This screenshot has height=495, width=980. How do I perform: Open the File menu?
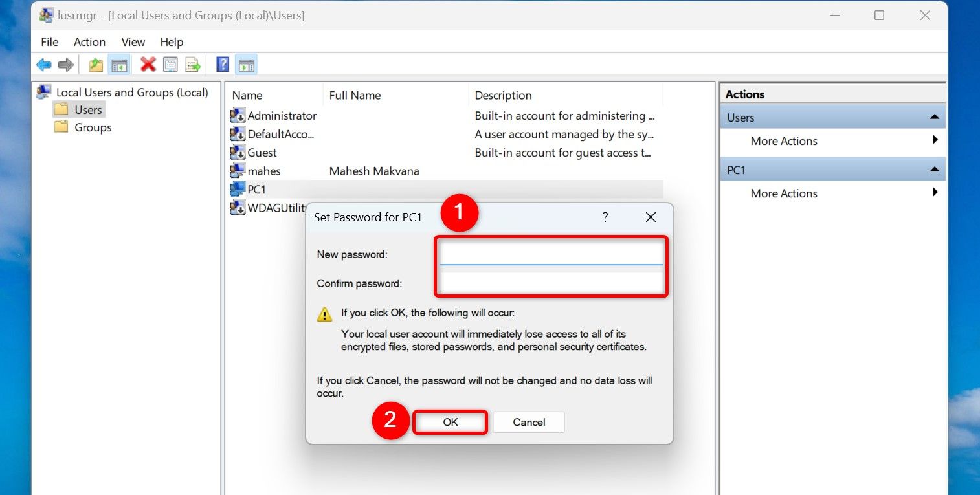point(49,42)
